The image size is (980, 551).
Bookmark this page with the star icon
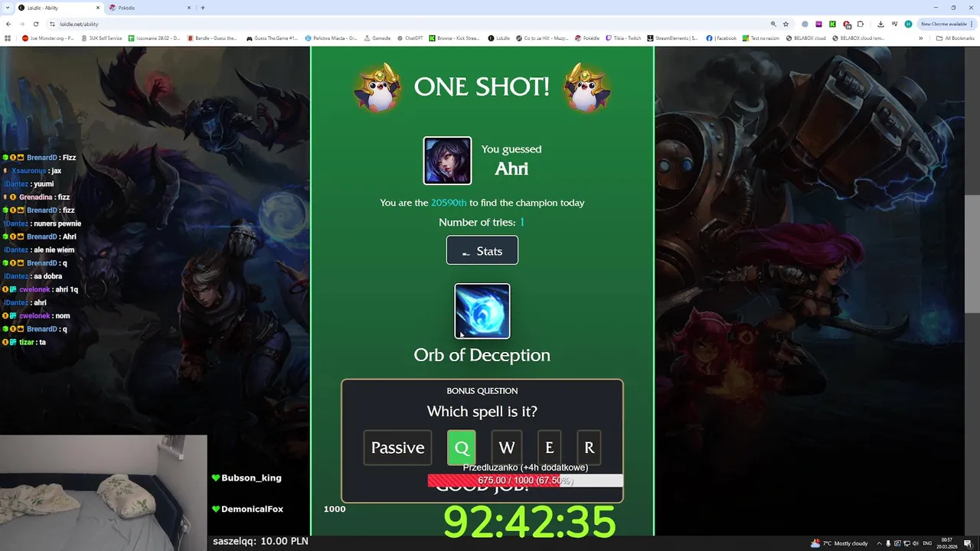click(786, 24)
